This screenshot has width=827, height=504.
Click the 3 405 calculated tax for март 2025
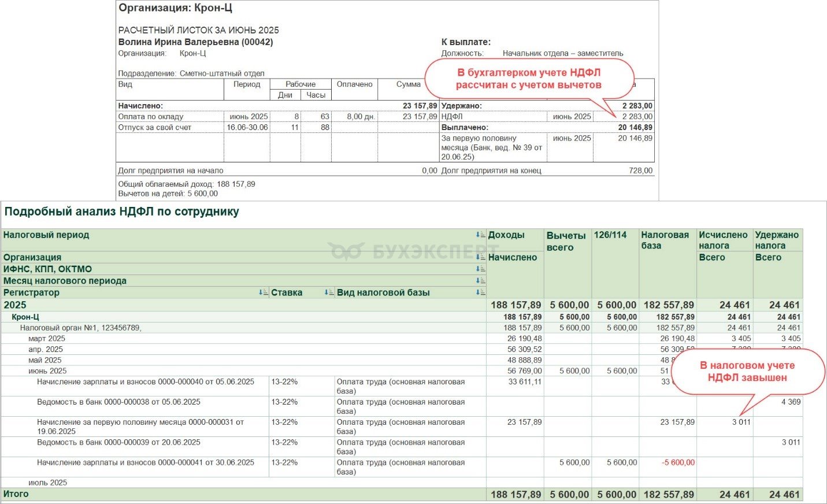(x=741, y=339)
